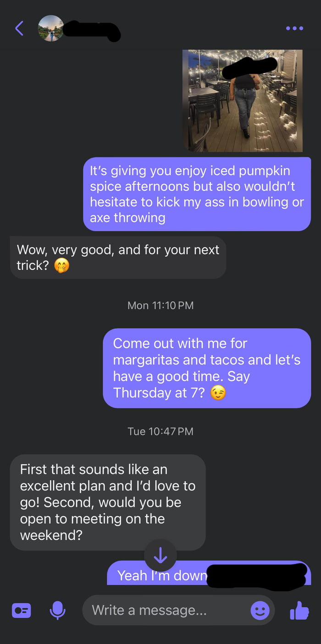Open the card attachment icon

[21, 611]
